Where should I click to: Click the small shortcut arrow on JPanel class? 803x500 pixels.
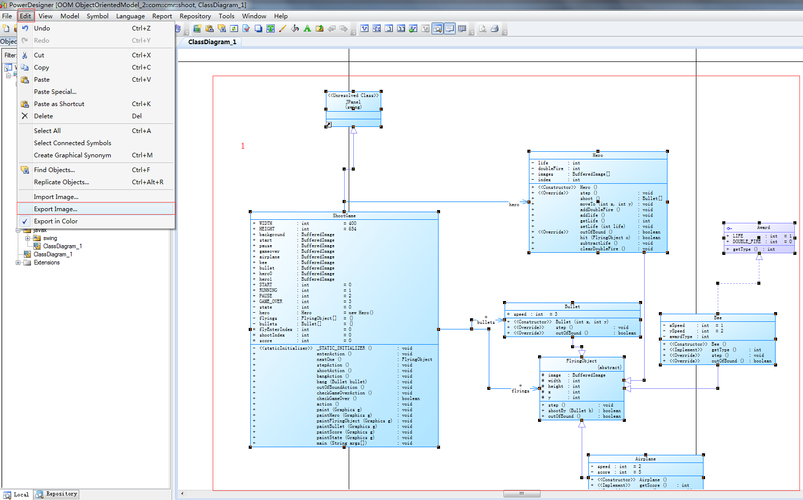click(328, 124)
